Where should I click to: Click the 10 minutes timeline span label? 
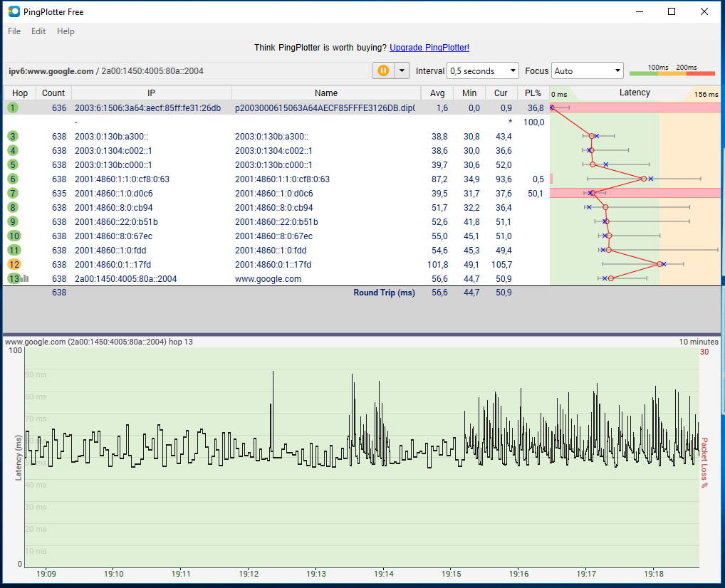(699, 342)
